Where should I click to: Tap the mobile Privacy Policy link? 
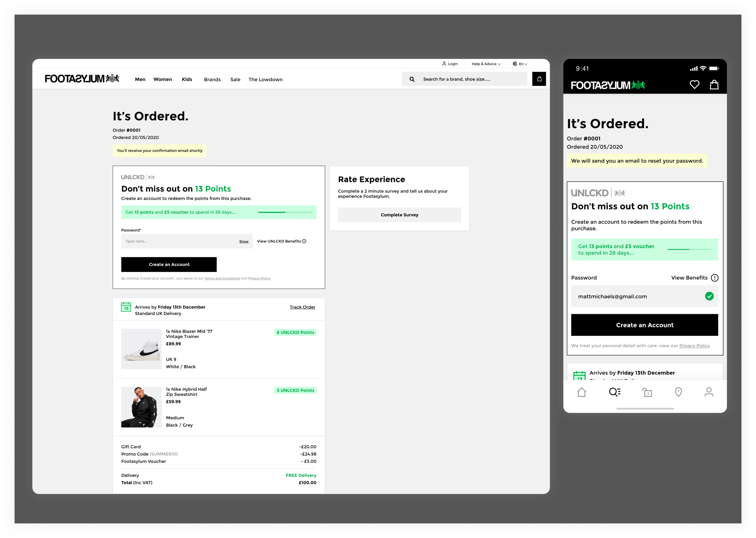(x=694, y=346)
